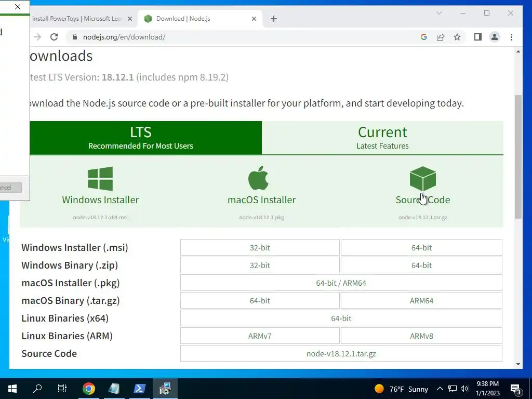The image size is (532, 399).
Task: Open a new tab with plus icon
Action: pyautogui.click(x=274, y=19)
